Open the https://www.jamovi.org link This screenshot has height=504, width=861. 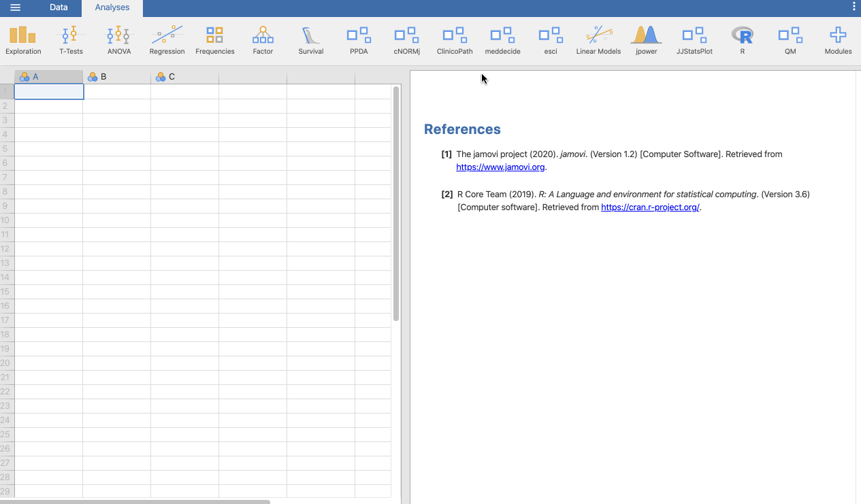(x=500, y=167)
